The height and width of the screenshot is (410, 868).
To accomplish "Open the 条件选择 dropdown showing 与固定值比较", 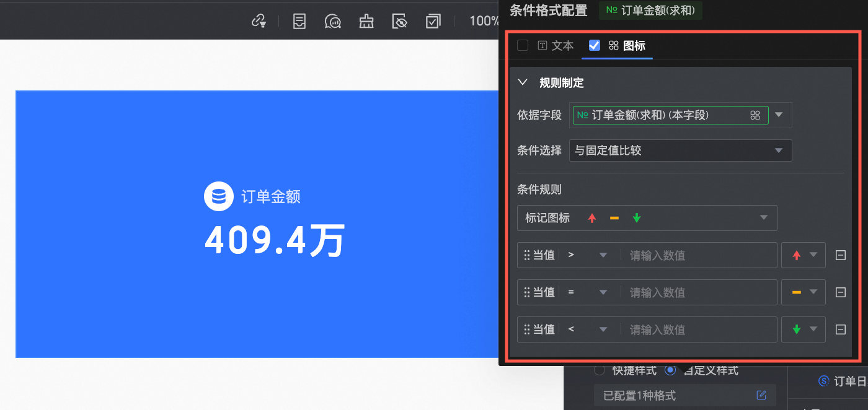I will [680, 150].
